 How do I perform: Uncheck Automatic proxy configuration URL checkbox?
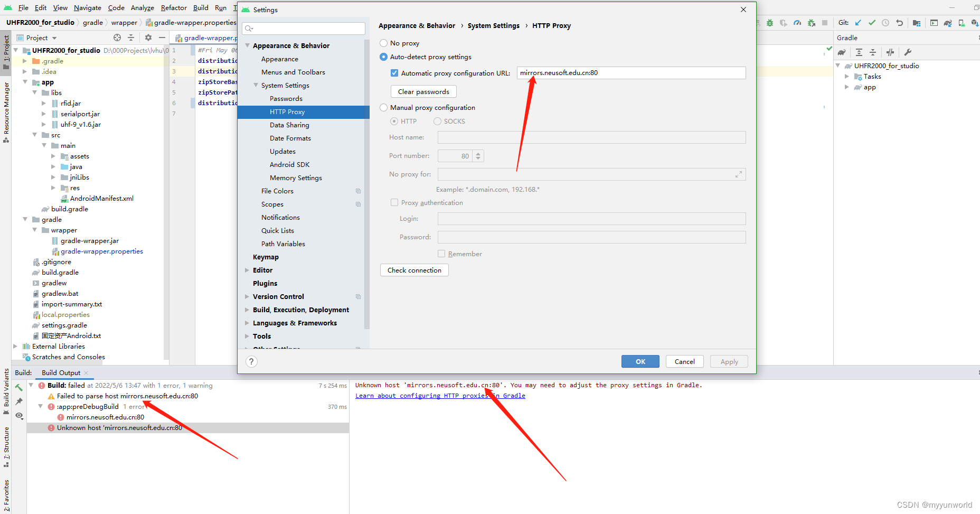coord(394,73)
